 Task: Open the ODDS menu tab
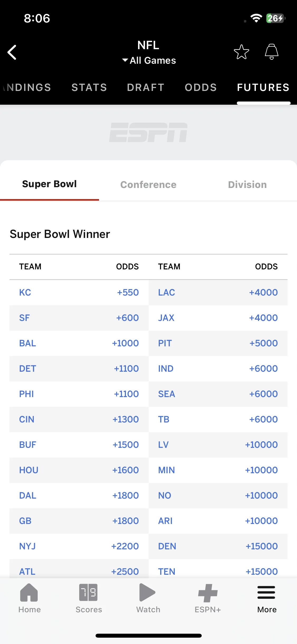tap(201, 88)
